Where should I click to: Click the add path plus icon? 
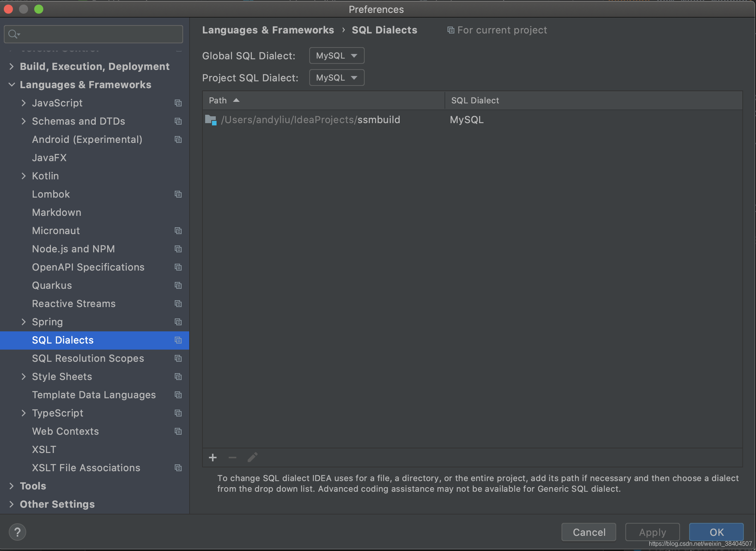[213, 458]
